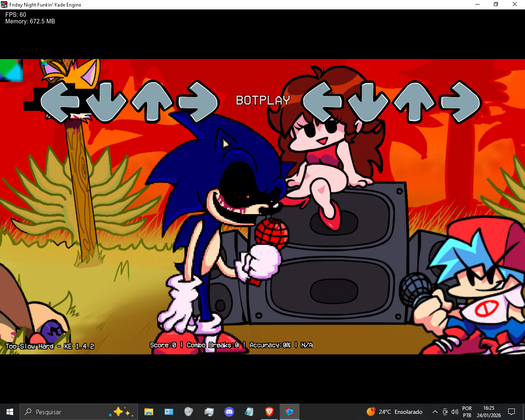Open the Windows Start menu

click(10, 412)
